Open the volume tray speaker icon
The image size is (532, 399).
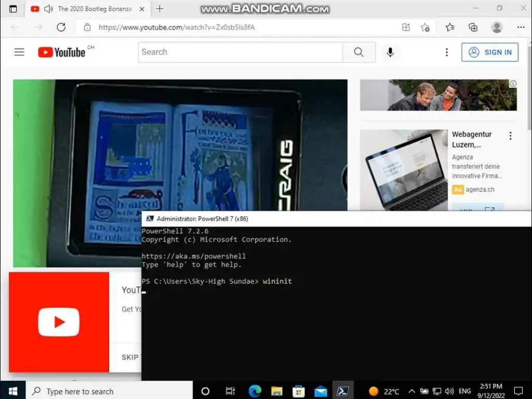449,391
